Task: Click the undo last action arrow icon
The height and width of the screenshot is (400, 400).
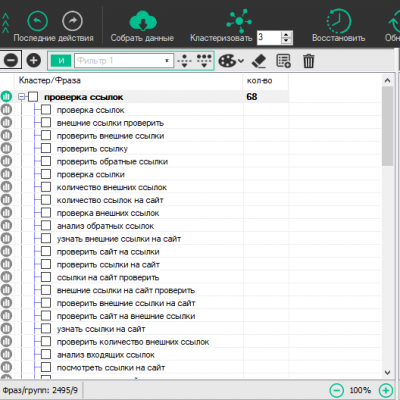Action: coord(37,21)
